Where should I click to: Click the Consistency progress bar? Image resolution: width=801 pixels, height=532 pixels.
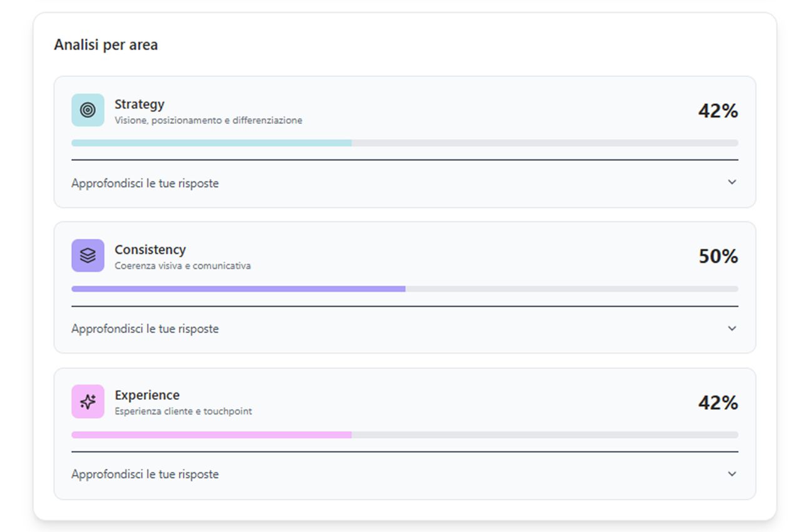point(405,289)
